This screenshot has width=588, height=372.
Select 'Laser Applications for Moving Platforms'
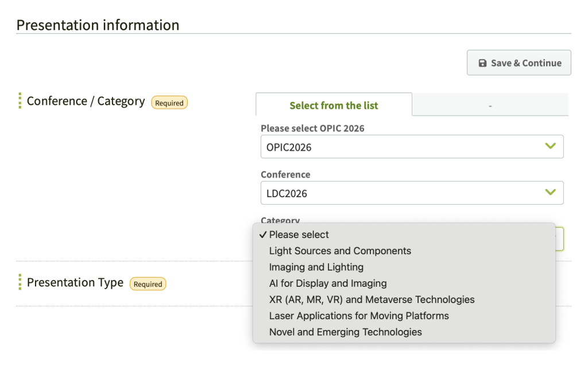point(359,316)
